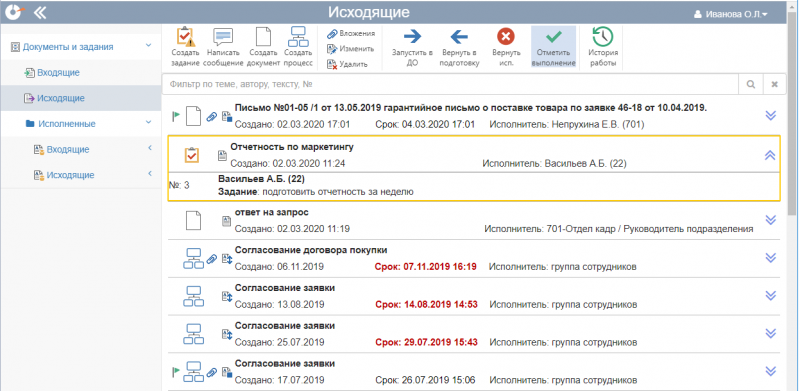Collapse sidebar with double-arrow icon

tap(40, 13)
